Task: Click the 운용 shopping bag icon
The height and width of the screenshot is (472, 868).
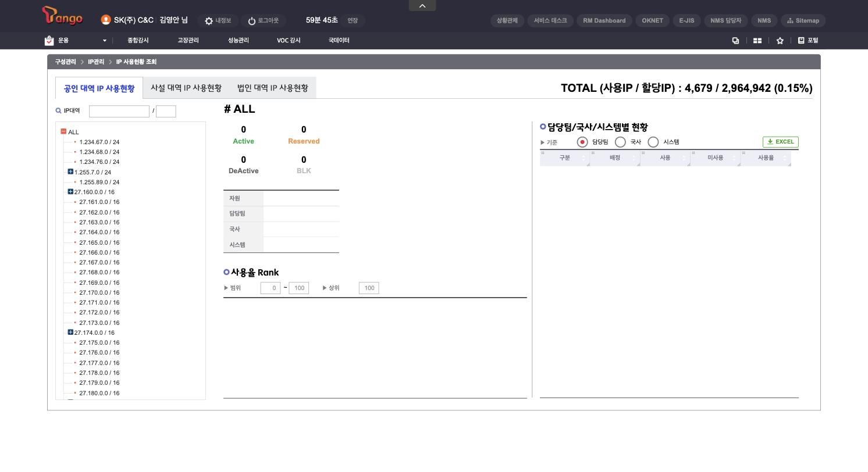Action: [x=49, y=41]
